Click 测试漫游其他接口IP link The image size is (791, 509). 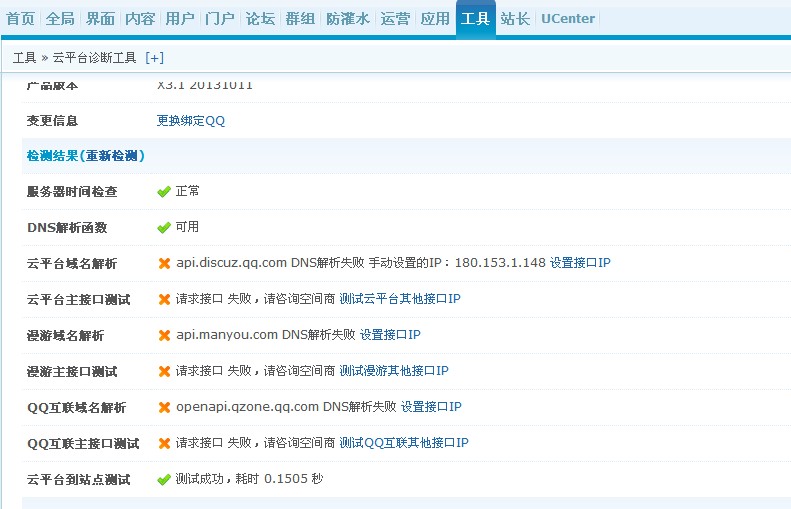pos(393,371)
